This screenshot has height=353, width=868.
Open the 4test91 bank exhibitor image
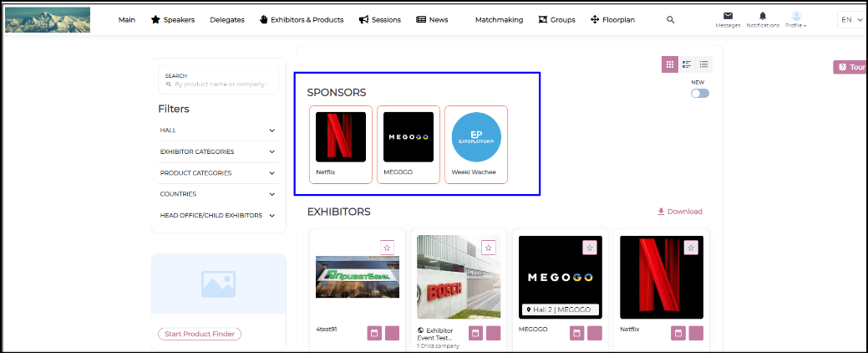[x=357, y=277]
